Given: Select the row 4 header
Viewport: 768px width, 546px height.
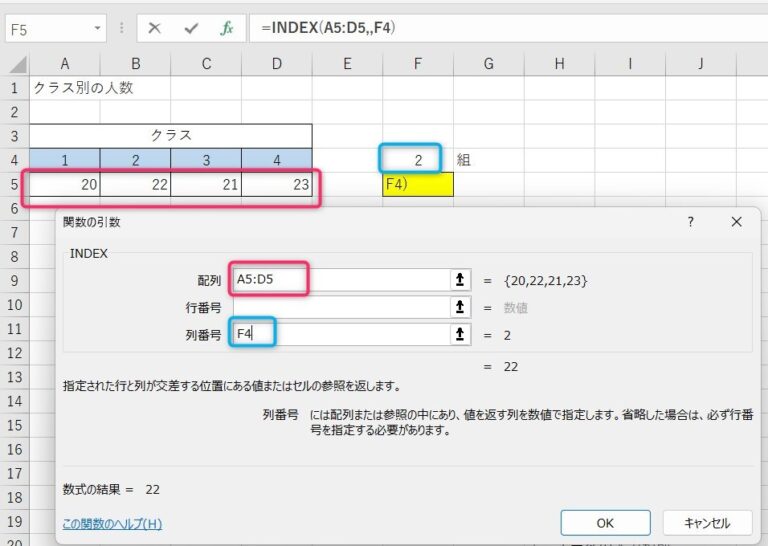Looking at the screenshot, I should (x=15, y=160).
